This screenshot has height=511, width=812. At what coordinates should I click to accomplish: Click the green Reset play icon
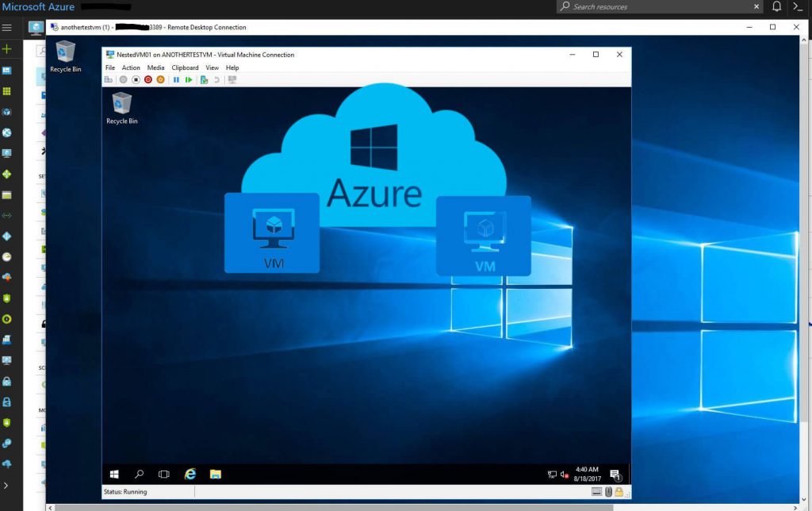click(x=189, y=79)
